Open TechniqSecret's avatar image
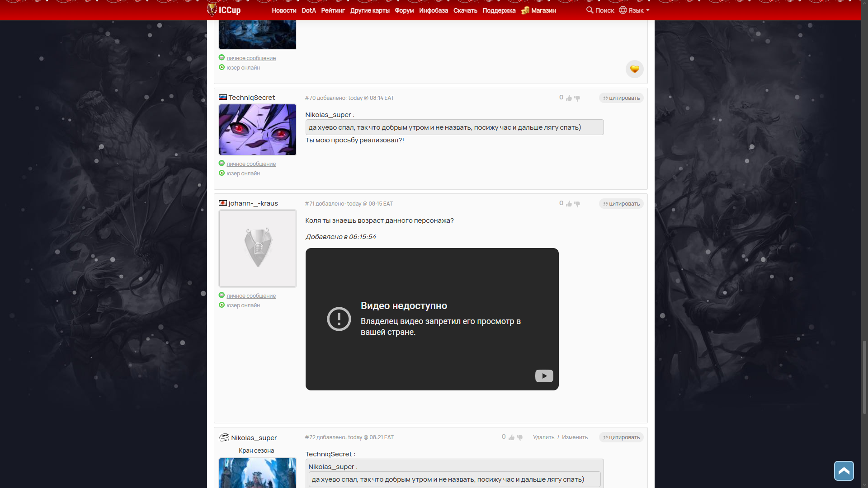 258,130
